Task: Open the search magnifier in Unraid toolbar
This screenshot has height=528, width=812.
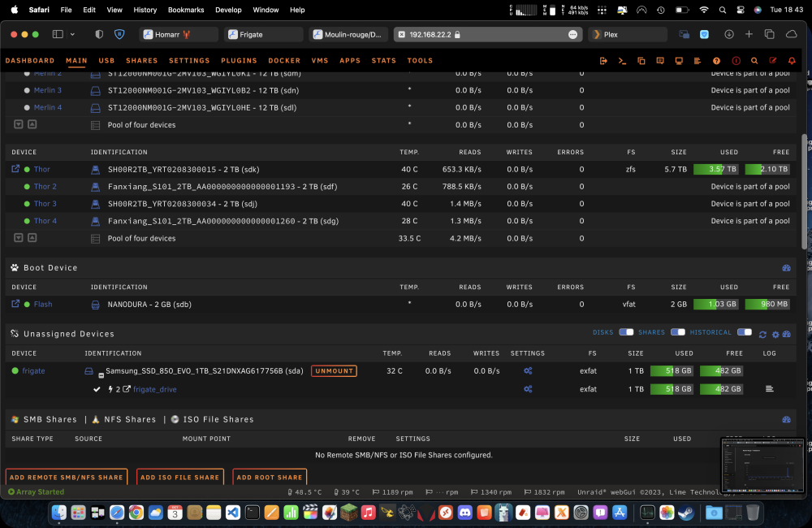Action: (x=754, y=61)
